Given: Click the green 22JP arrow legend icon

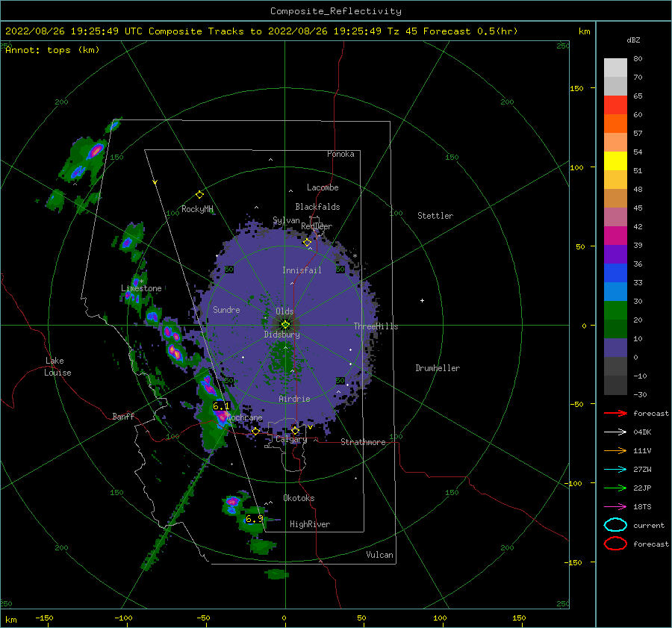Looking at the screenshot, I should (615, 488).
